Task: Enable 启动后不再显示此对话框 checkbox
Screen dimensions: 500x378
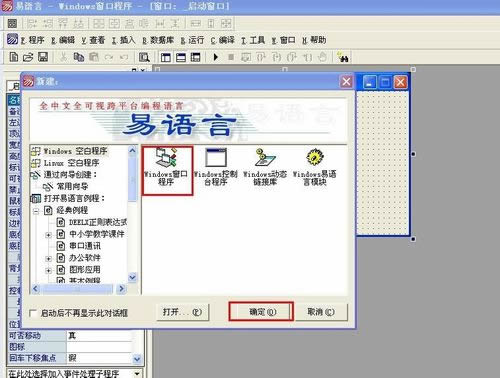Action: point(33,313)
